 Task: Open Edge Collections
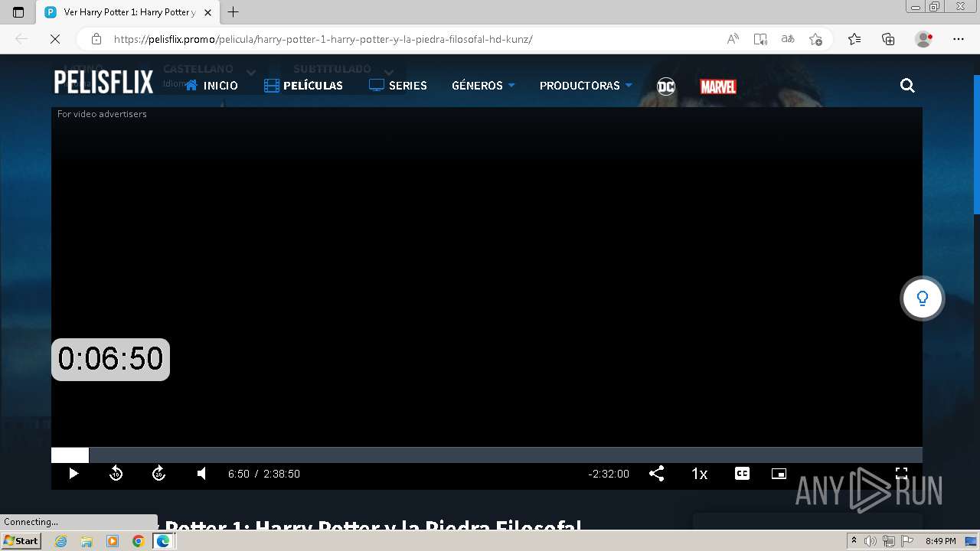(888, 39)
